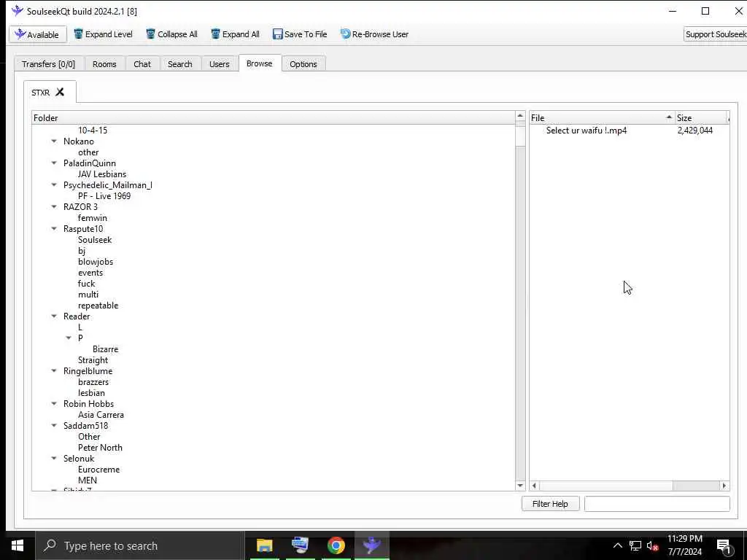Click Support Soulseek button
This screenshot has height=560, width=747.
click(x=715, y=34)
